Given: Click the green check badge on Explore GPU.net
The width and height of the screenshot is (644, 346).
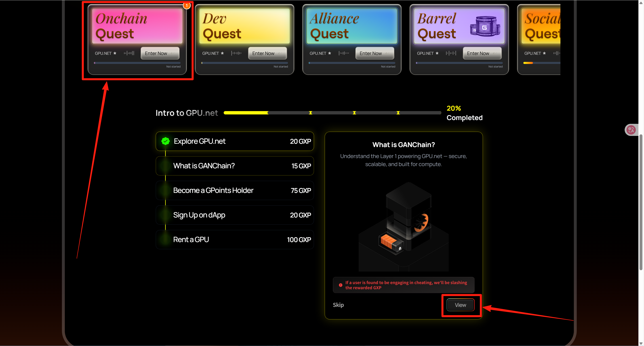Looking at the screenshot, I should coord(165,141).
